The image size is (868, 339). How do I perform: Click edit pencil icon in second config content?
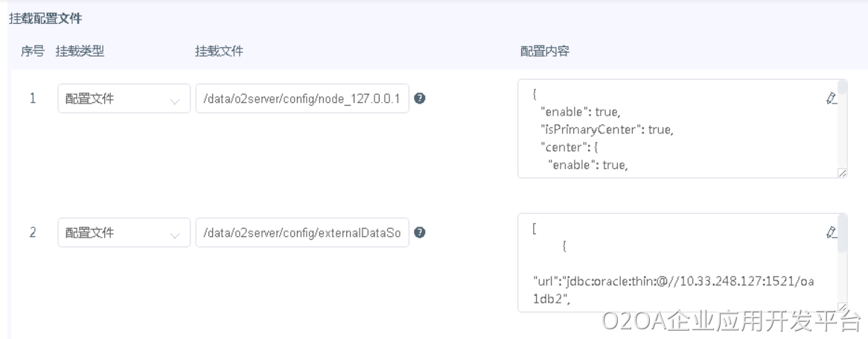[x=832, y=232]
